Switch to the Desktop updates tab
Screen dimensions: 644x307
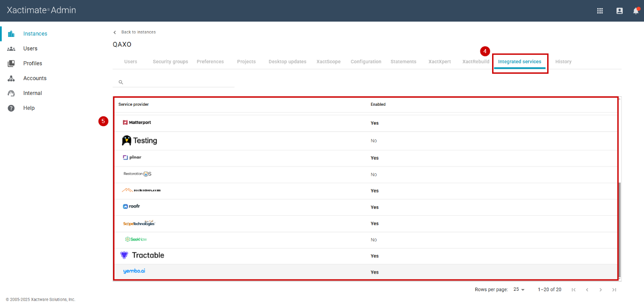tap(288, 62)
